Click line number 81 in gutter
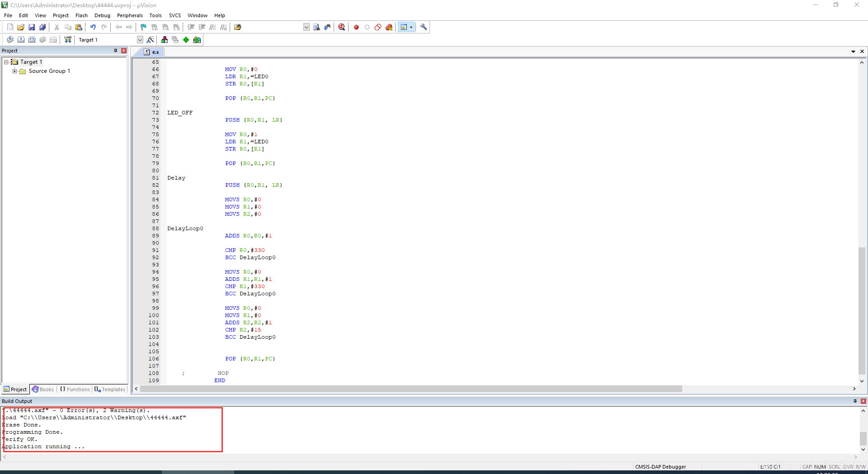 tap(156, 178)
